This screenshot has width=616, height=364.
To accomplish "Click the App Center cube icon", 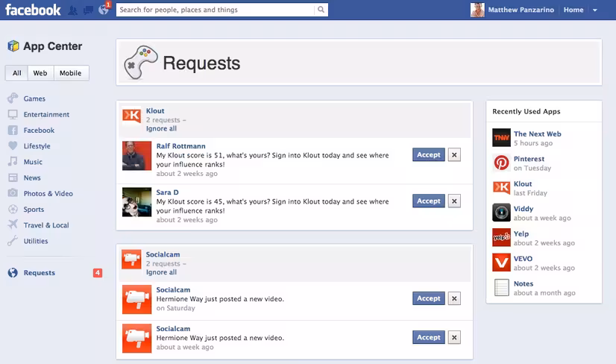I will (13, 46).
